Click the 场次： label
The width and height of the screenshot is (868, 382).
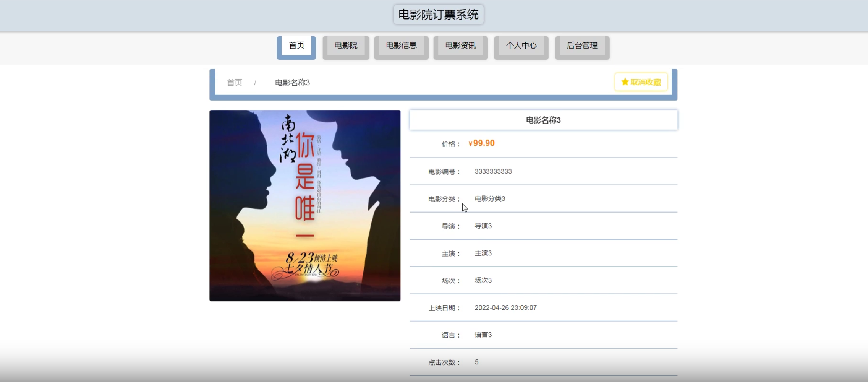[451, 281]
